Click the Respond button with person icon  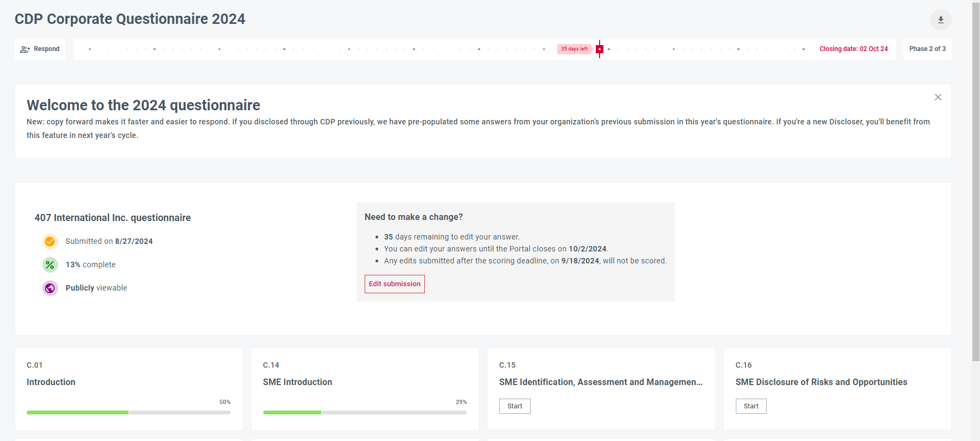tap(40, 49)
